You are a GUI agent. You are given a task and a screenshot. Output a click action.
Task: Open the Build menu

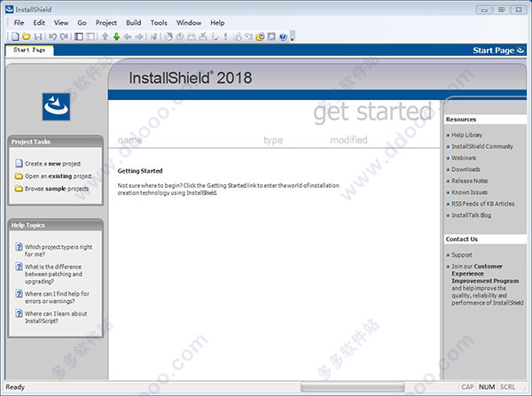click(133, 23)
